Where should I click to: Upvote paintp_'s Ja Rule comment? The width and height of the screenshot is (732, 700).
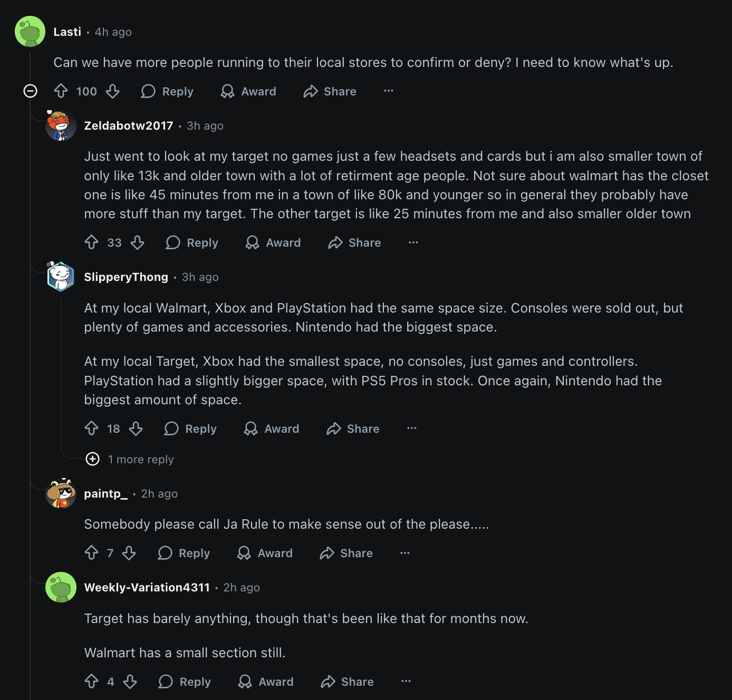92,553
